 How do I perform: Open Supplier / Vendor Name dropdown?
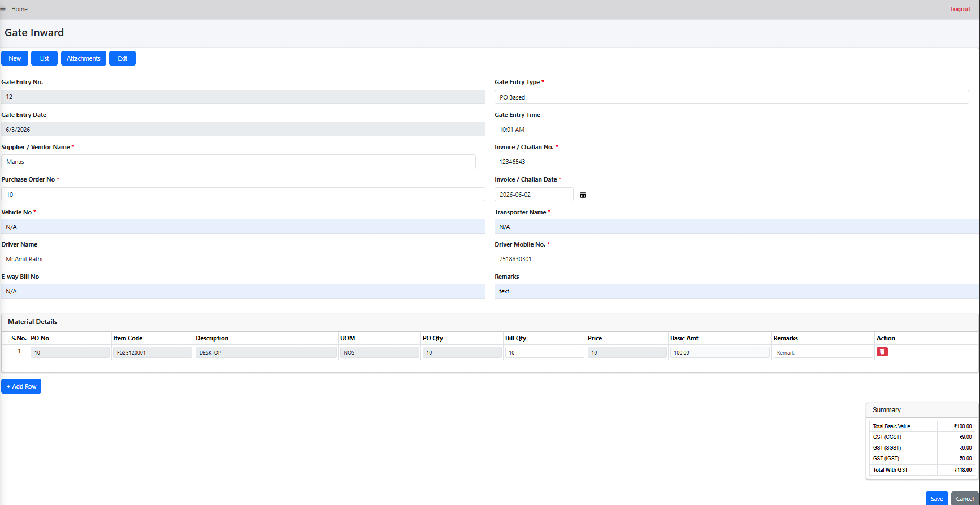pyautogui.click(x=239, y=162)
